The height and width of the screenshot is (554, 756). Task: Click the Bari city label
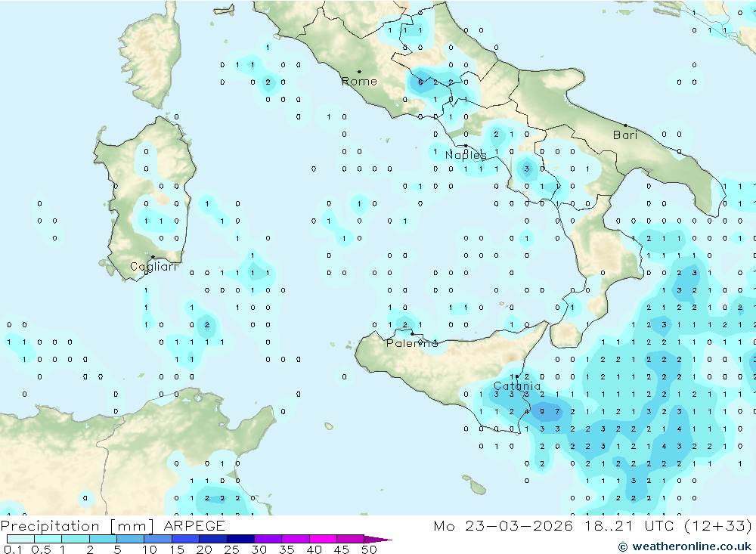(x=625, y=135)
